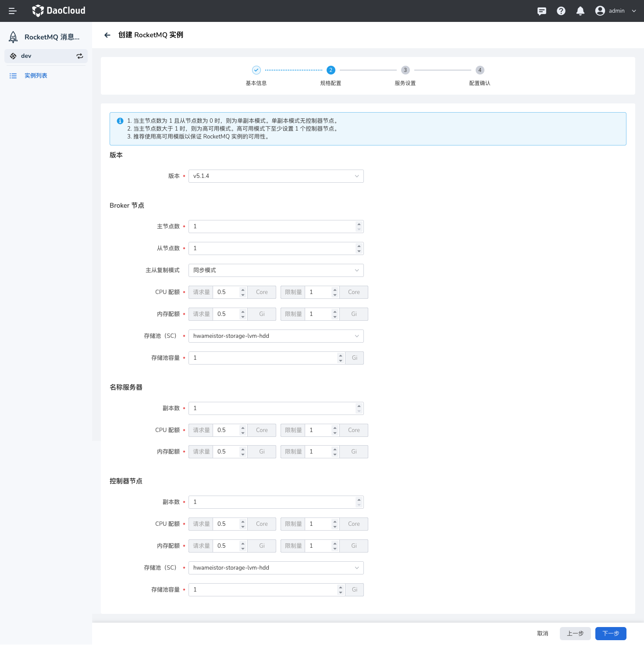
Task: Open the 主从复制模式 dropdown
Action: (x=276, y=270)
